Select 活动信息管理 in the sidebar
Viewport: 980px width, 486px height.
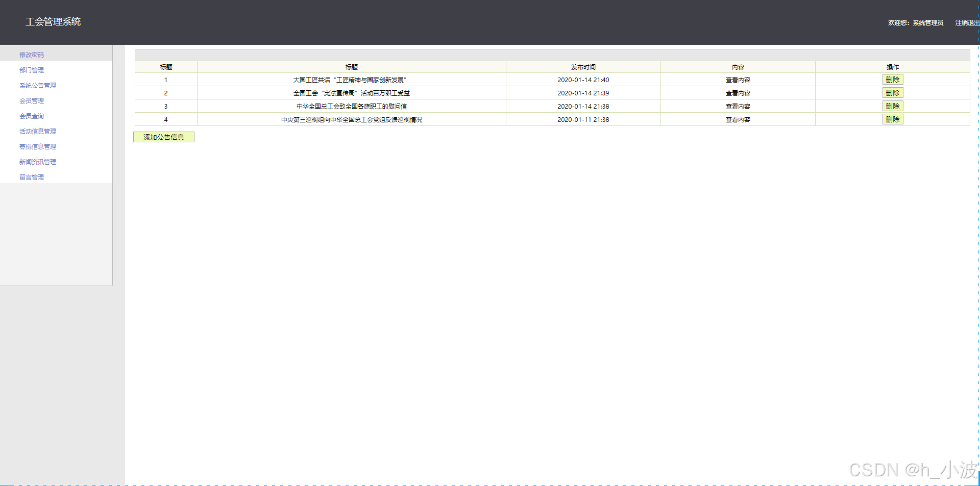tap(37, 131)
